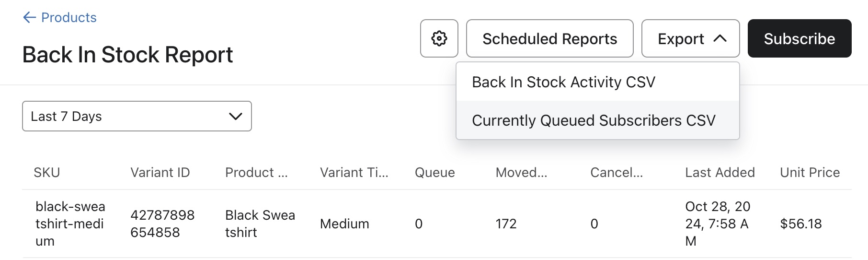Open settings via the gear icon
The height and width of the screenshot is (260, 868).
pos(439,38)
